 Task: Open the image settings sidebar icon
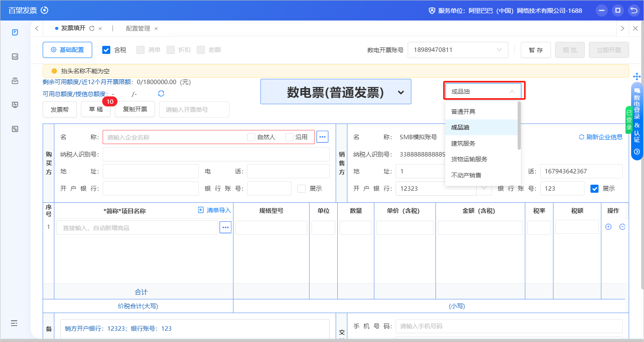(x=15, y=129)
